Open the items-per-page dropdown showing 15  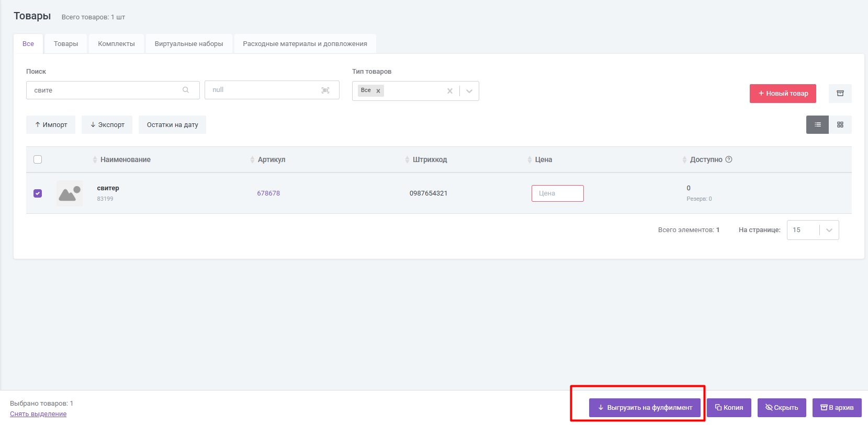coord(813,230)
